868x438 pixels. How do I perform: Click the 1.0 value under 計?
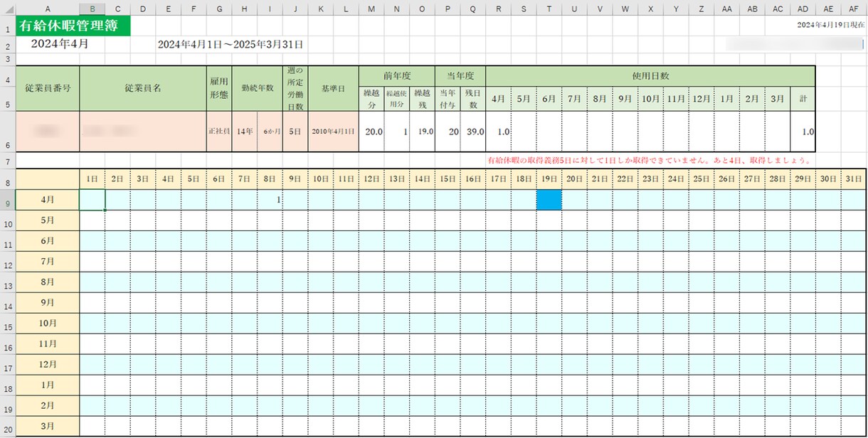803,132
